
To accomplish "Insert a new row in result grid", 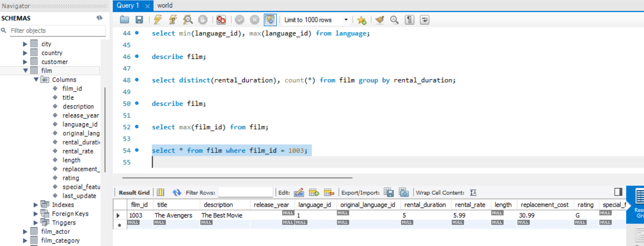I will pos(314,192).
